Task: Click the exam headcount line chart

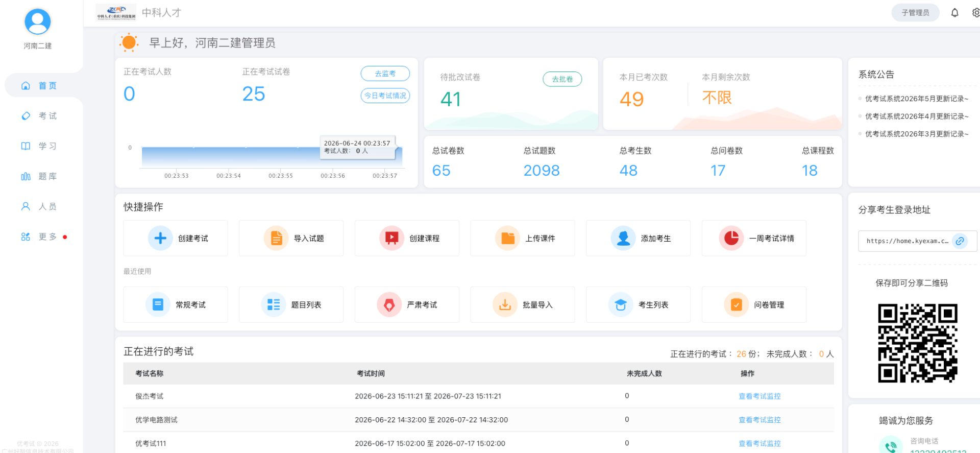Action: click(x=272, y=157)
